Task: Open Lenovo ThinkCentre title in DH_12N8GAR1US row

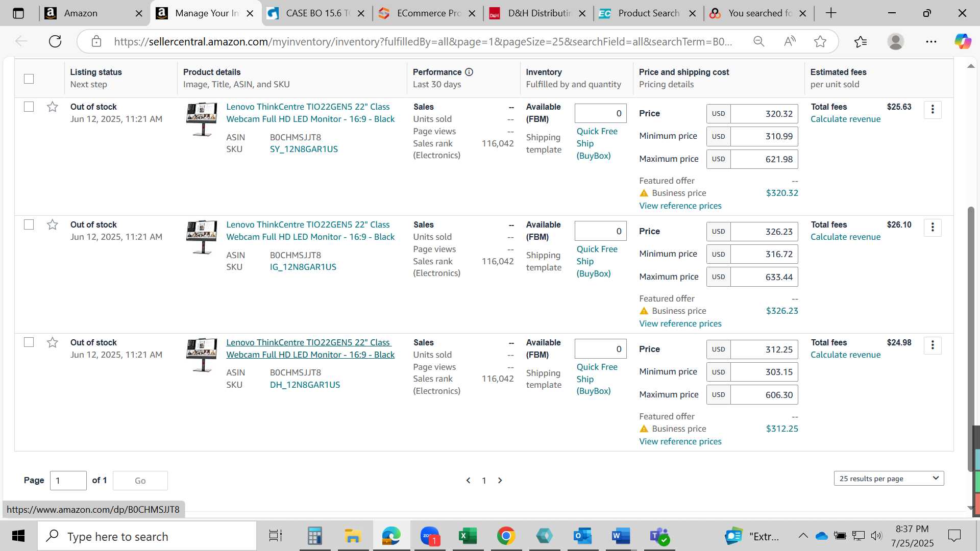Action: tap(310, 348)
